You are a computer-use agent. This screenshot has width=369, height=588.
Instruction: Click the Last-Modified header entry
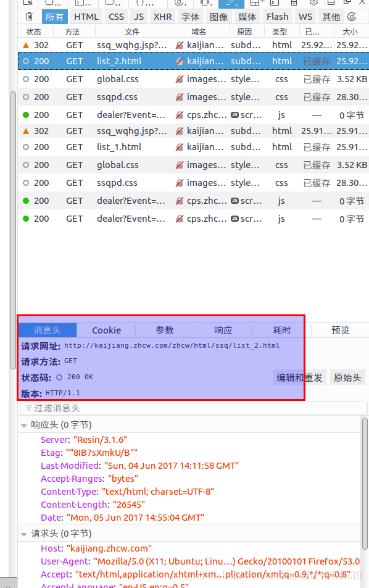pos(139,466)
